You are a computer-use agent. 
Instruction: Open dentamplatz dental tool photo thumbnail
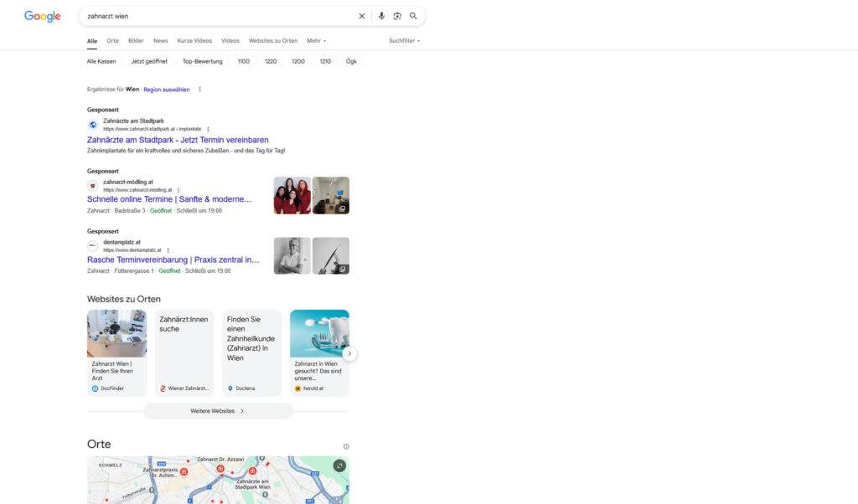tap(330, 255)
